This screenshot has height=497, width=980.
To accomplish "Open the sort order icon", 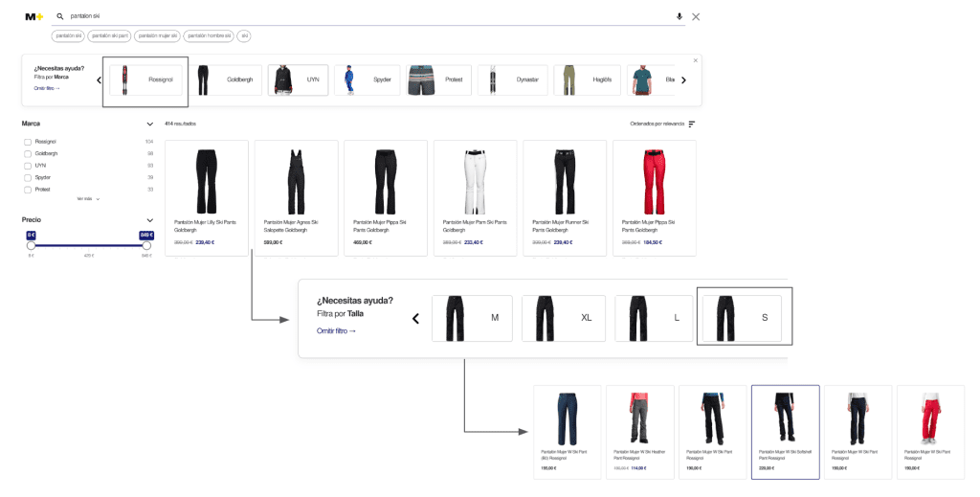I will tap(692, 124).
